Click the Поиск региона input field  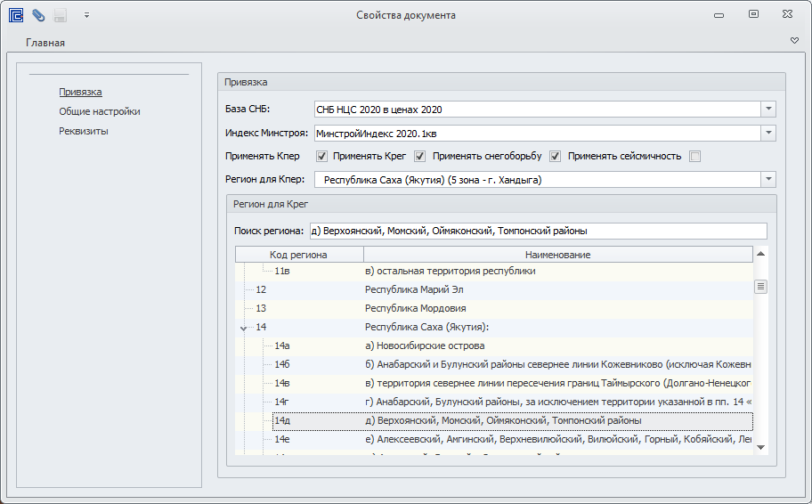point(538,231)
